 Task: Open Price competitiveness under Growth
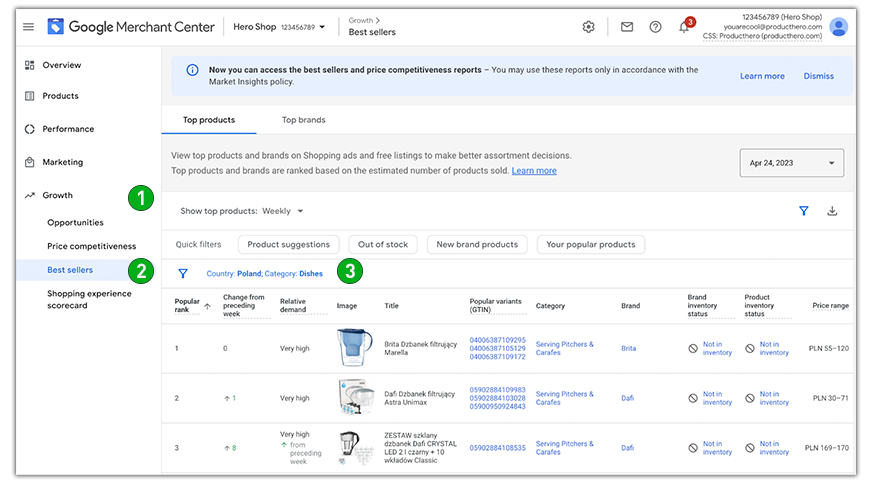[x=92, y=246]
